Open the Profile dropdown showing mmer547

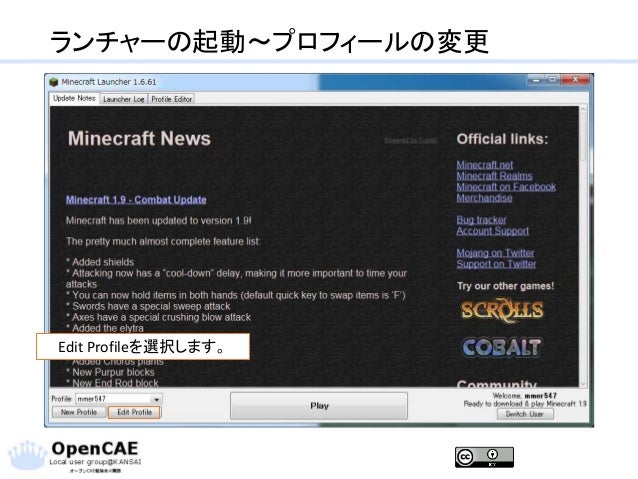pyautogui.click(x=119, y=399)
